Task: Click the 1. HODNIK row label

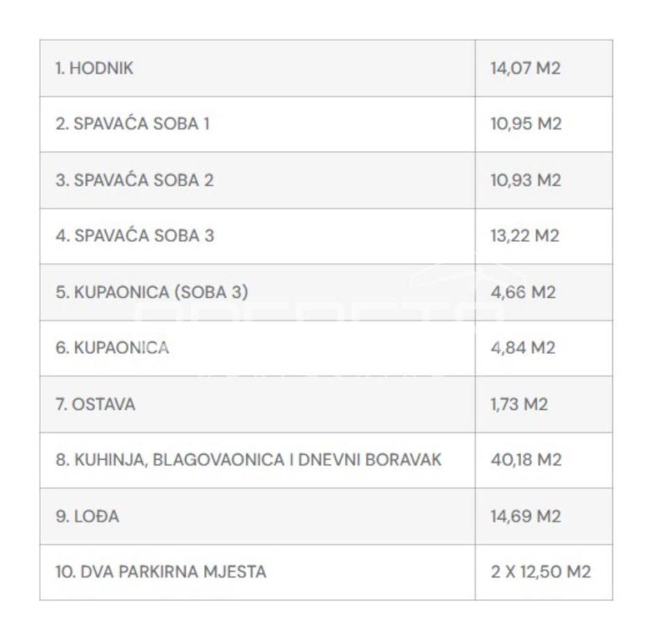Action: point(95,69)
